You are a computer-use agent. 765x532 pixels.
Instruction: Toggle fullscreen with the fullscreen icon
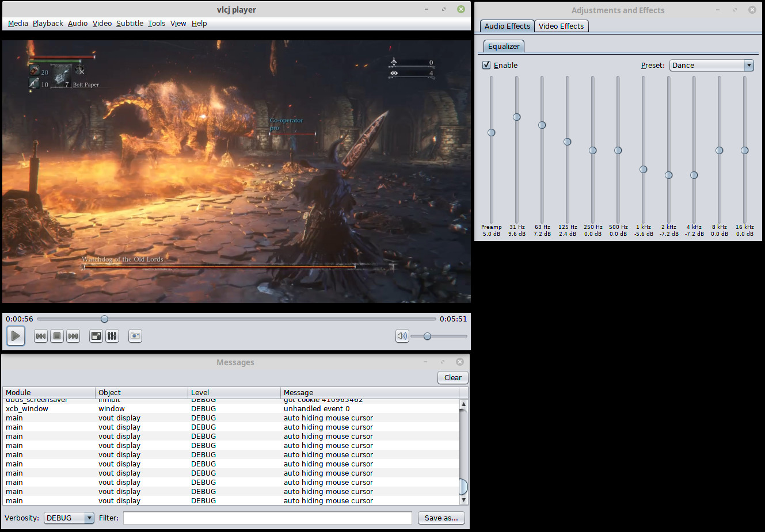pos(96,336)
